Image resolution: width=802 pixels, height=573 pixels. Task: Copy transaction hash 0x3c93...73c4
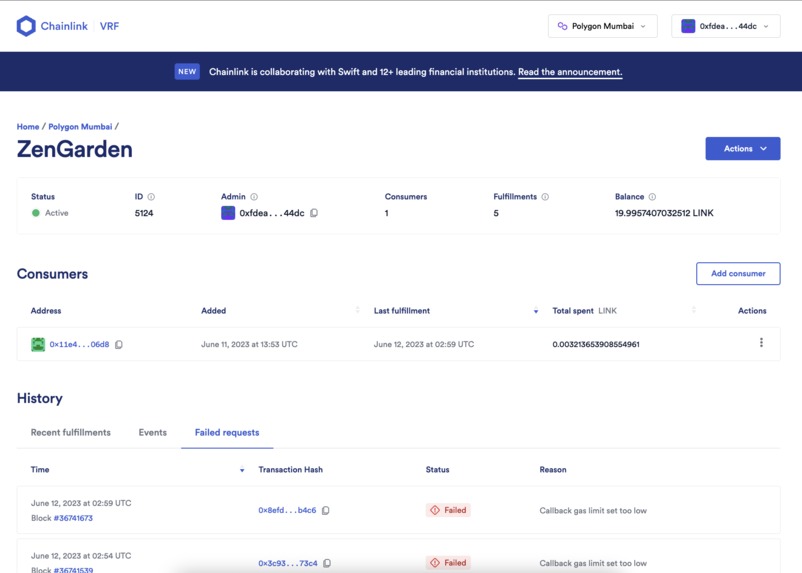coord(327,563)
